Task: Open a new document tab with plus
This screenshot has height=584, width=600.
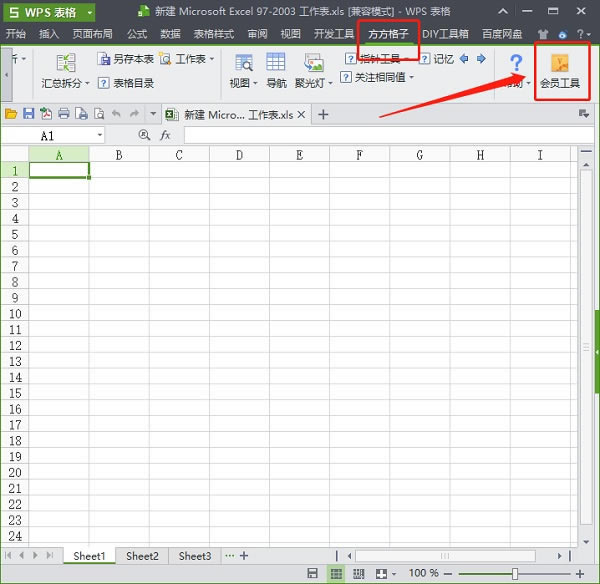Action: click(323, 114)
